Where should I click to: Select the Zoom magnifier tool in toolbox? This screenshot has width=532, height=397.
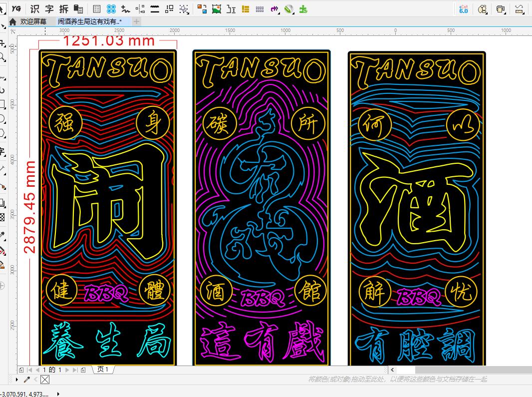[x=2, y=57]
